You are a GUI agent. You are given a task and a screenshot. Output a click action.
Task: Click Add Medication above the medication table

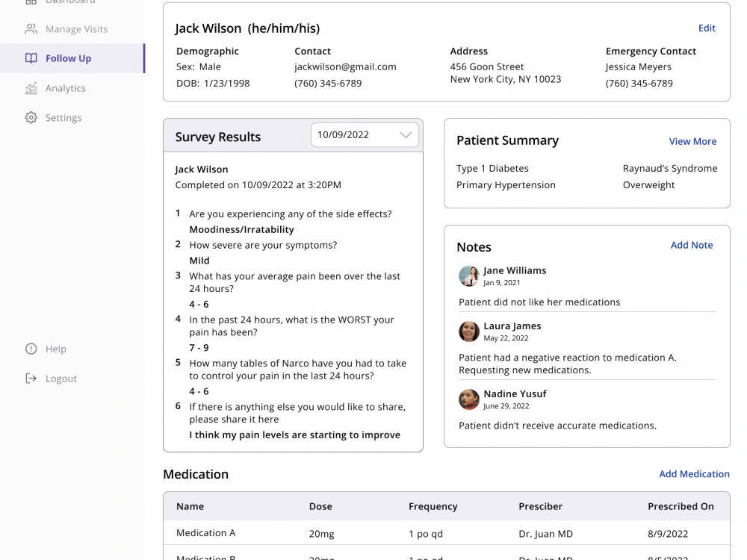click(x=695, y=473)
